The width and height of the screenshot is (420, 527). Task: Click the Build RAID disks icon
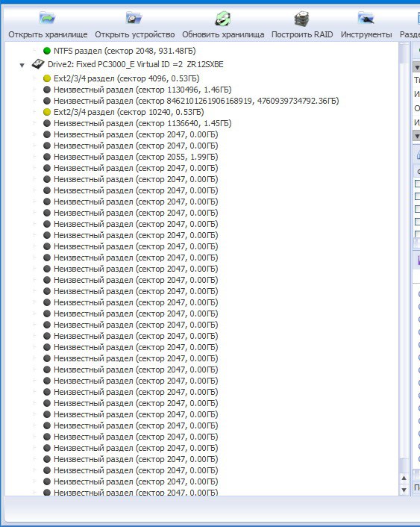click(x=301, y=18)
